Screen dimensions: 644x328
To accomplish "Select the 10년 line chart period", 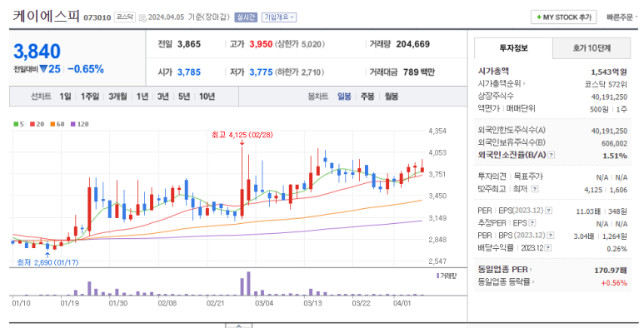I will pyautogui.click(x=207, y=97).
